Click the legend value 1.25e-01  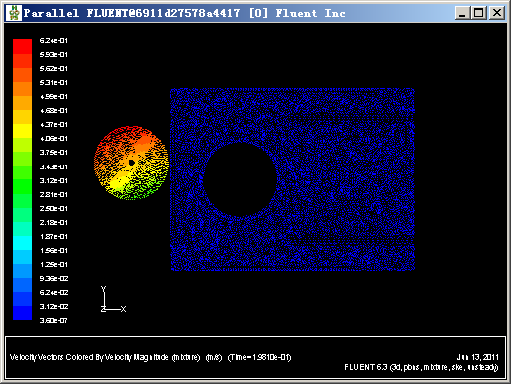point(53,264)
